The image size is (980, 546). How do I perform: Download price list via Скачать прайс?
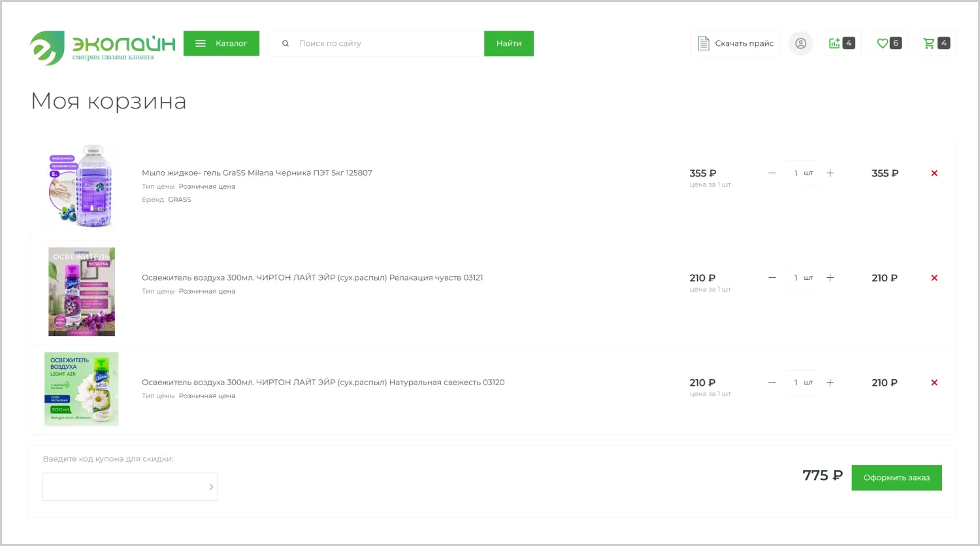736,43
